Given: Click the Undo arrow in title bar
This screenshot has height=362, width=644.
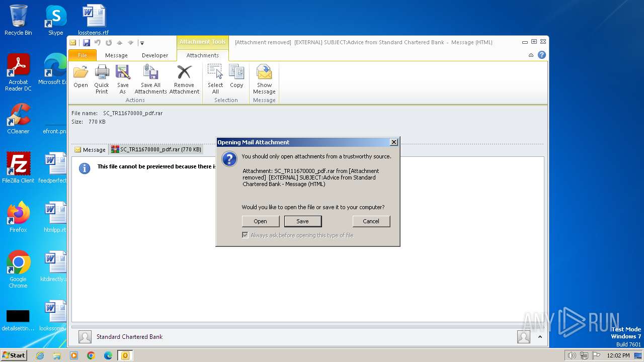Looking at the screenshot, I should 98,43.
